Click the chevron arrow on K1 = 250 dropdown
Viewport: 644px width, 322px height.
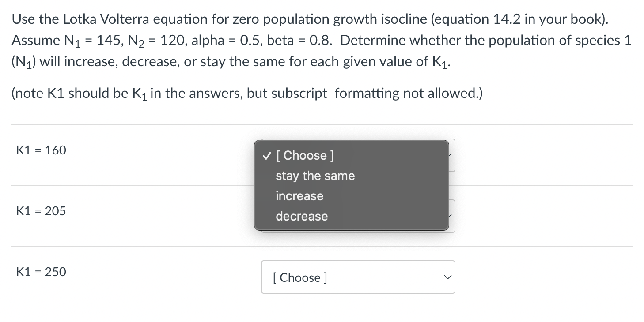tap(448, 277)
